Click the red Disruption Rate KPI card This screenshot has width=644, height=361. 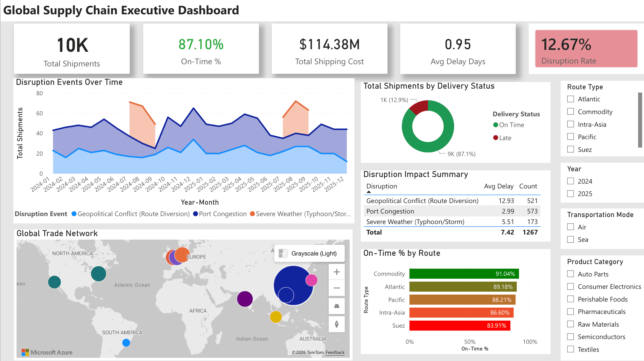(586, 49)
